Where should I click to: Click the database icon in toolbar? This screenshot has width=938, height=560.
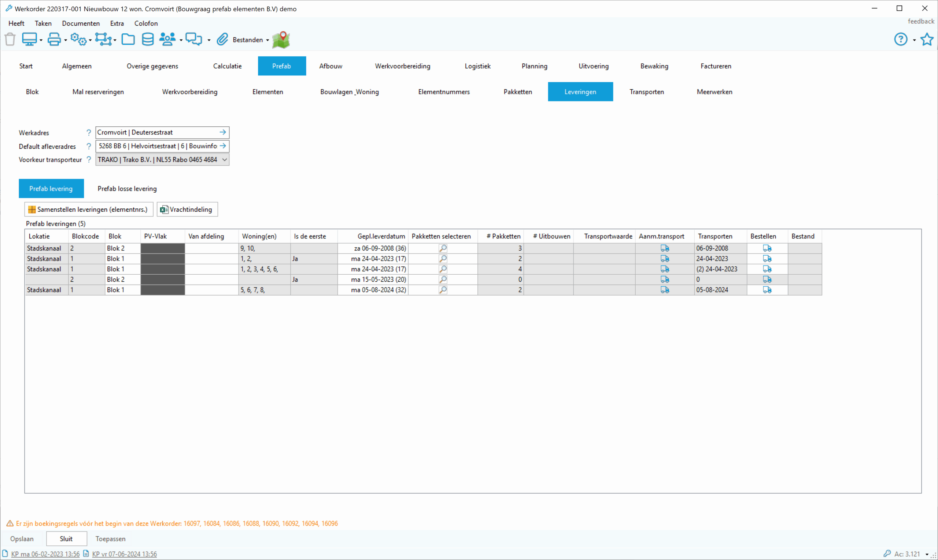click(148, 39)
